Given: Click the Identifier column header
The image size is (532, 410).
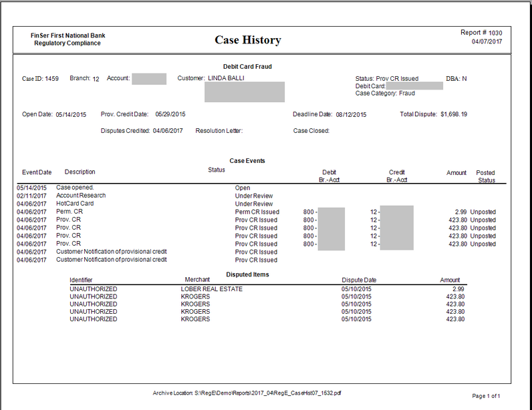Looking at the screenshot, I should coord(81,280).
